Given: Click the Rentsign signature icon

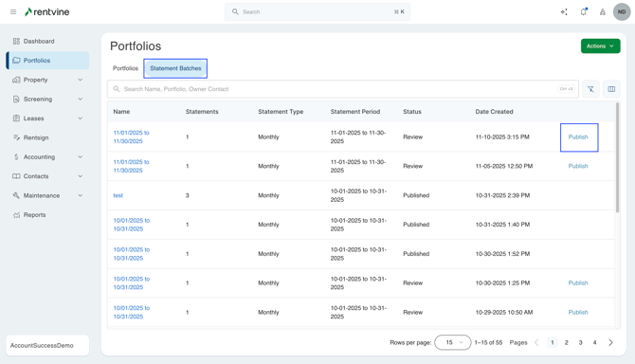Looking at the screenshot, I should coord(16,137).
